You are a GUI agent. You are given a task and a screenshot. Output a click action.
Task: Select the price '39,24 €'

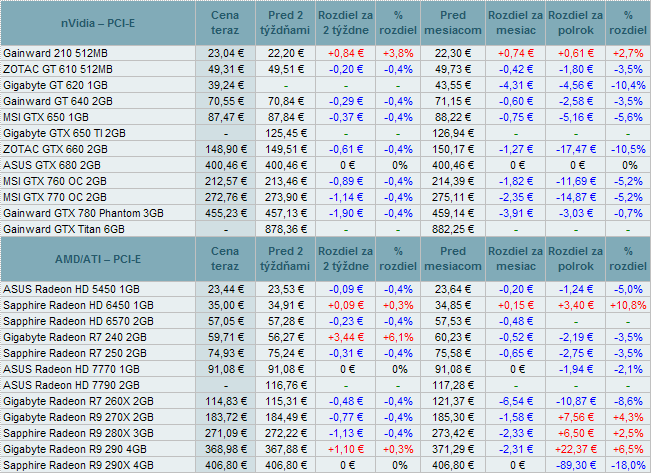226,85
